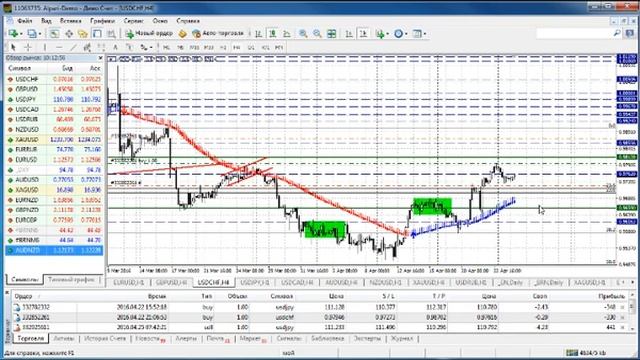Toggle the Market Watch panel icon
The width and height of the screenshot is (640, 360).
(x=54, y=34)
